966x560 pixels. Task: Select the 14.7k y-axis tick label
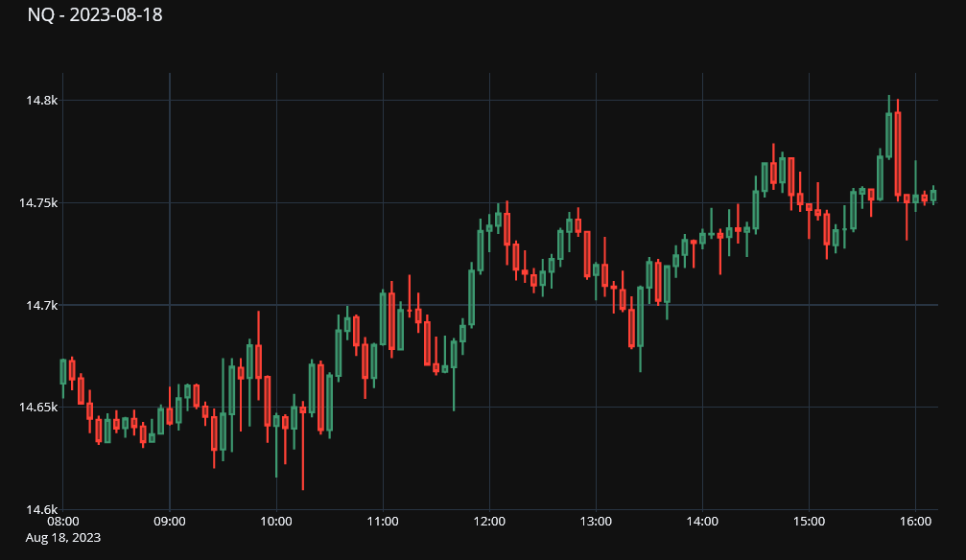click(41, 306)
